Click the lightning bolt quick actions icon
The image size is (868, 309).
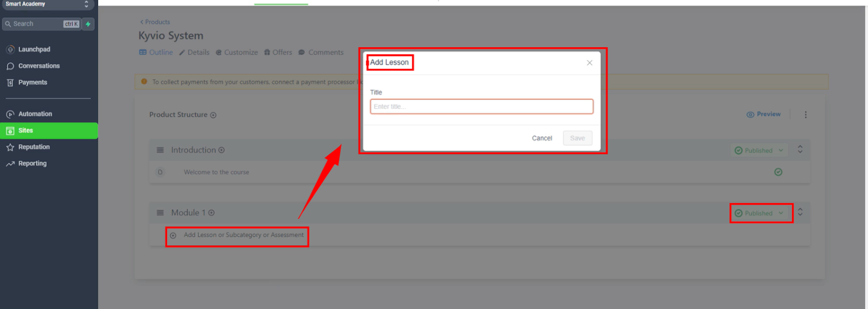click(x=88, y=24)
